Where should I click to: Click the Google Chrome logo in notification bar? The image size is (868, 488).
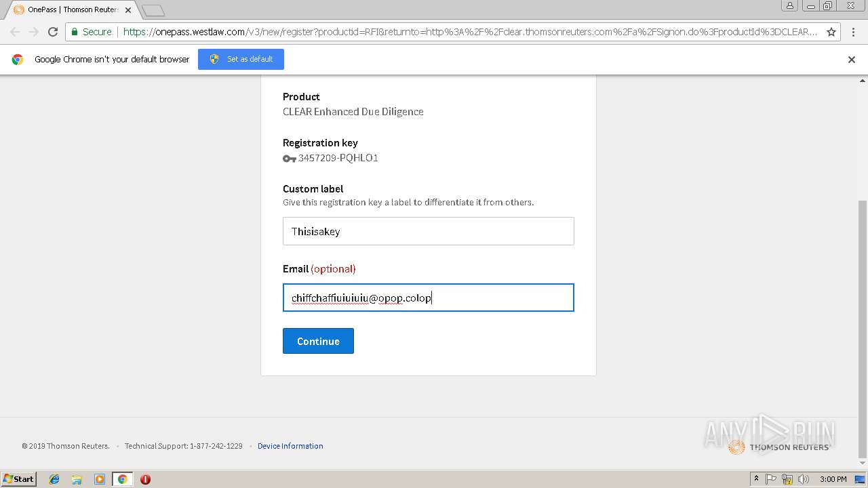tap(18, 59)
